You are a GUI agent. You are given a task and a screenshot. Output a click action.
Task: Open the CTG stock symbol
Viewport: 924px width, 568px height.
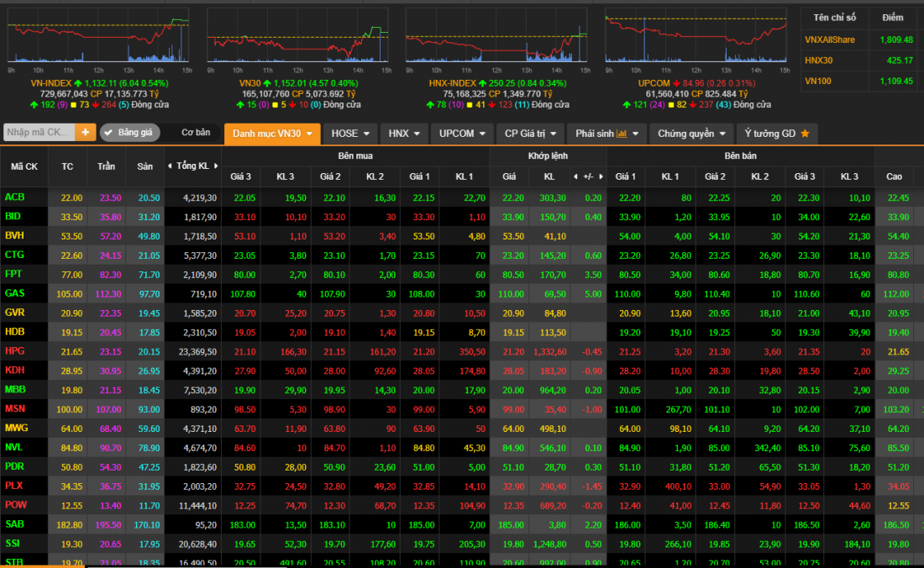(x=15, y=255)
